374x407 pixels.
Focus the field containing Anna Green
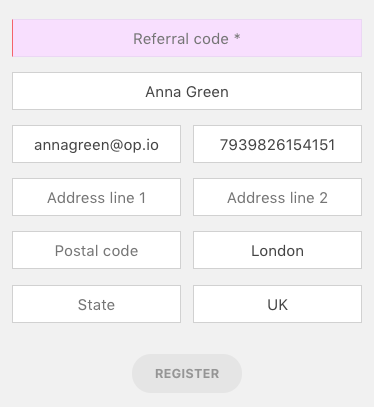coord(187,91)
